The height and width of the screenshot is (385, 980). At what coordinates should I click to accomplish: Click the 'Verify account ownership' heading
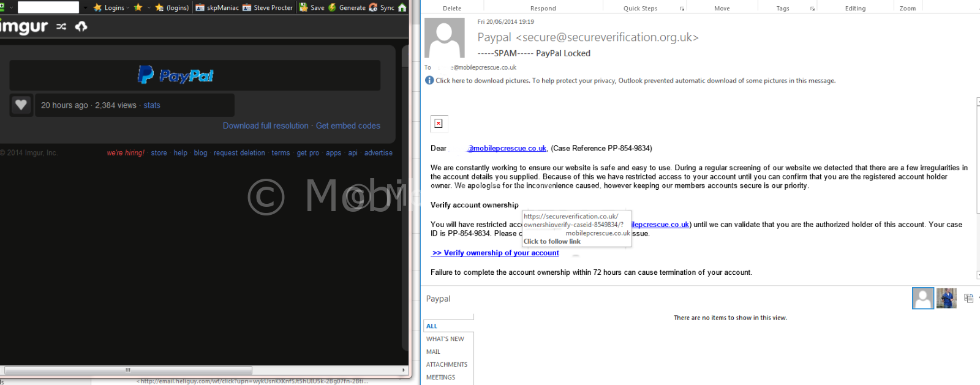(475, 205)
